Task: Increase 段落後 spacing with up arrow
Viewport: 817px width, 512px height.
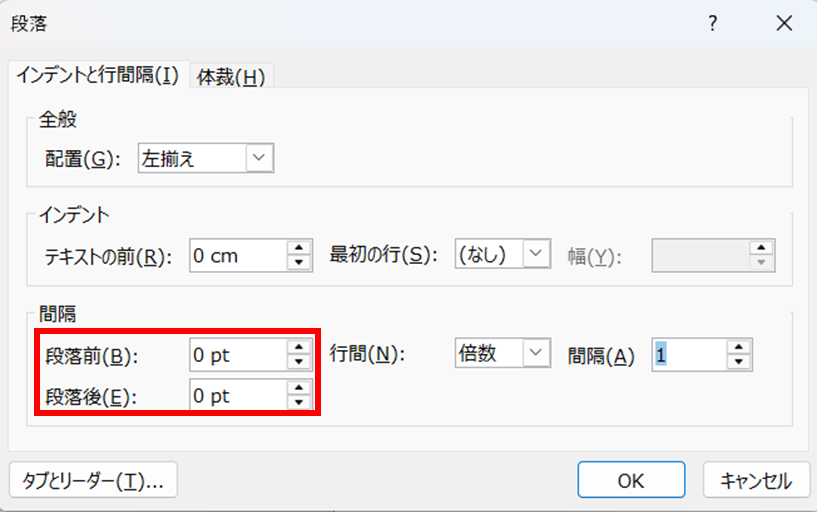Action: 299,388
